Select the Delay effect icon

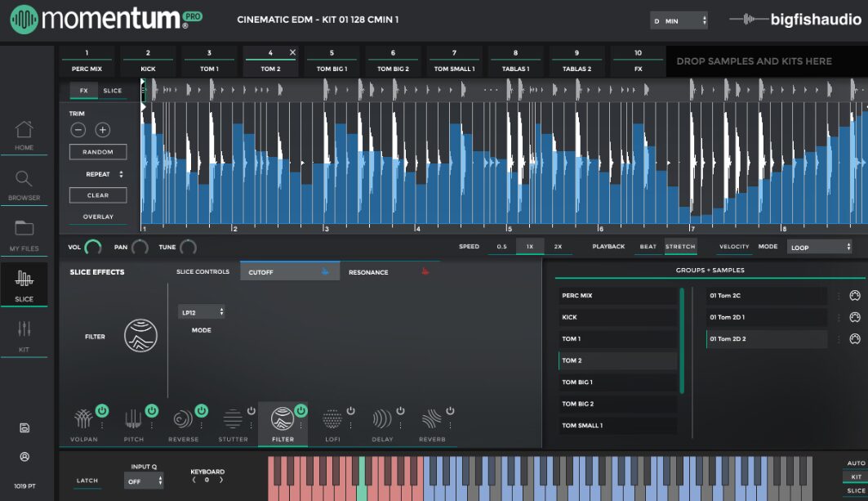(x=381, y=419)
